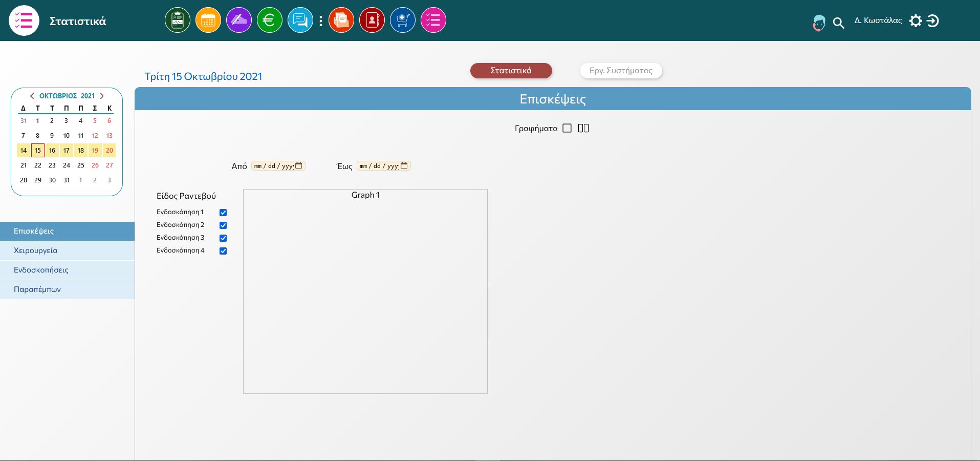Go to previous month in calendar
980x461 pixels.
pos(32,96)
